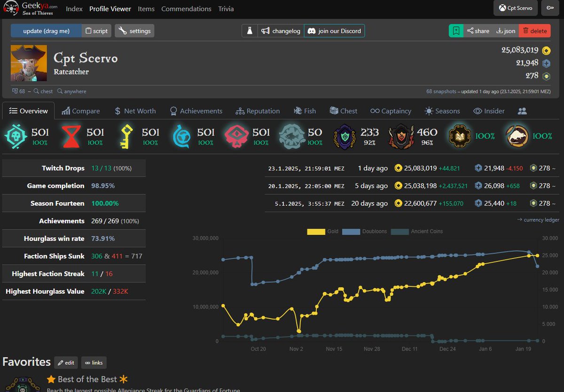Open the Index page
Image resolution: width=564 pixels, height=392 pixels.
[74, 9]
